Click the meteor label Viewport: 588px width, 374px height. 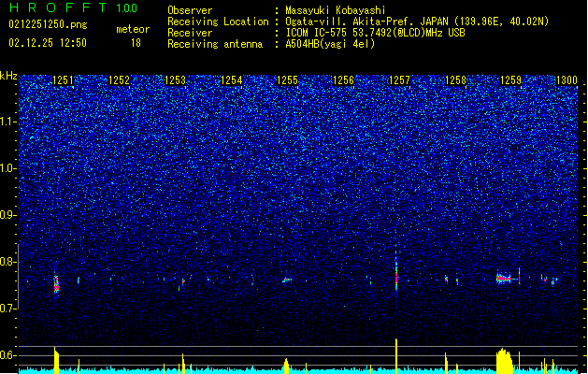click(133, 29)
